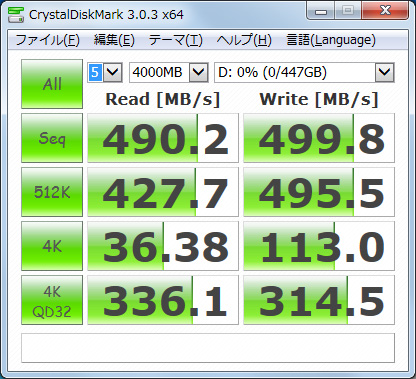Screen dimensions: 416x379
Task: Open the 編集(E) menu
Action: 114,40
